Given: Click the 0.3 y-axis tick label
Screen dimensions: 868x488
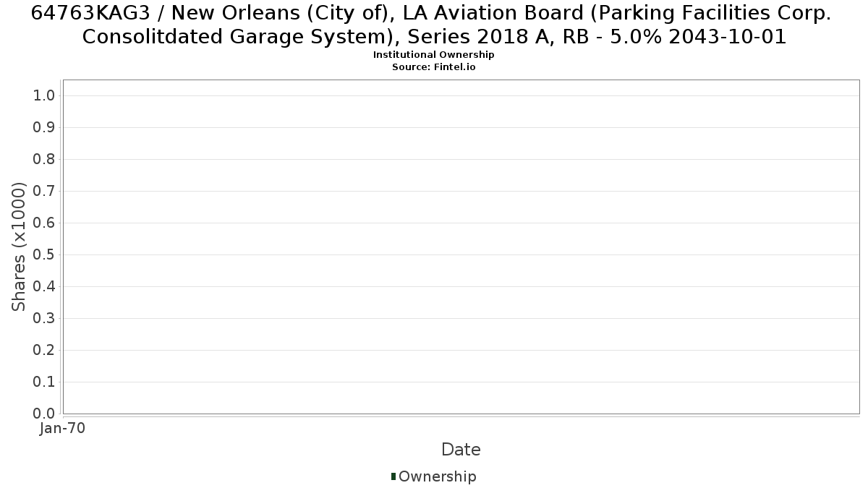Looking at the screenshot, I should 45,318.
